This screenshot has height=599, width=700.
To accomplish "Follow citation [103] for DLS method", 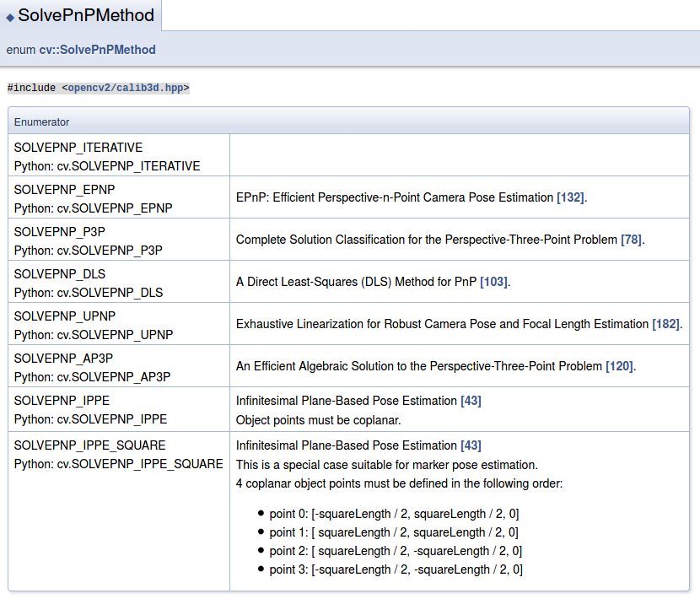I will click(x=493, y=282).
